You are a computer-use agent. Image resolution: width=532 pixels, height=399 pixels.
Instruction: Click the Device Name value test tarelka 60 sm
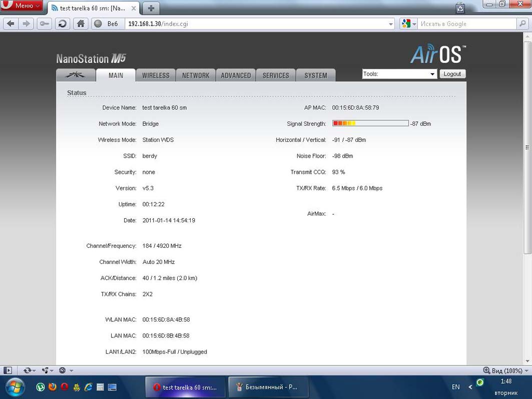(x=165, y=108)
